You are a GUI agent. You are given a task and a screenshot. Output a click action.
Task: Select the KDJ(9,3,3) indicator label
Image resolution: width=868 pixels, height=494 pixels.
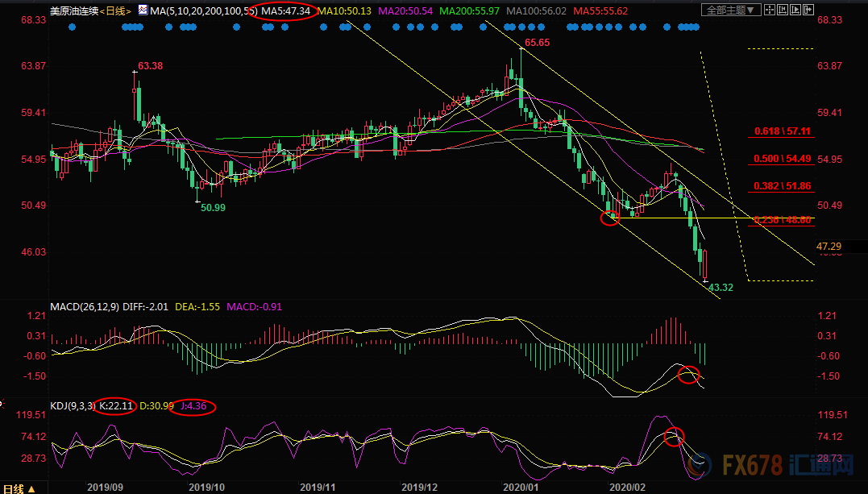click(71, 406)
